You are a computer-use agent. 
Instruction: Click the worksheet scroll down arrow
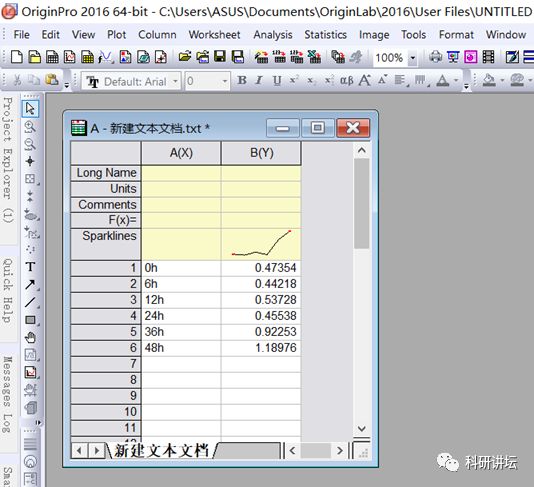[362, 428]
